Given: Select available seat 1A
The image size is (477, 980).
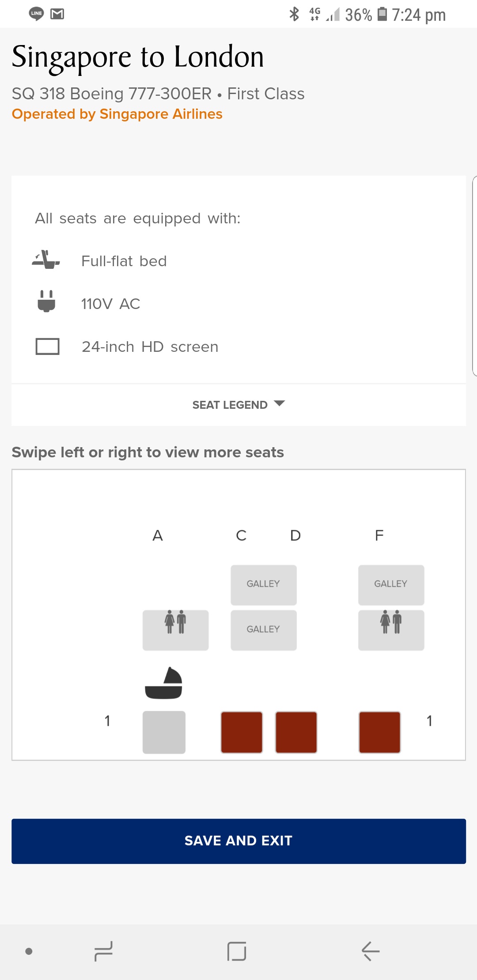Looking at the screenshot, I should [164, 732].
